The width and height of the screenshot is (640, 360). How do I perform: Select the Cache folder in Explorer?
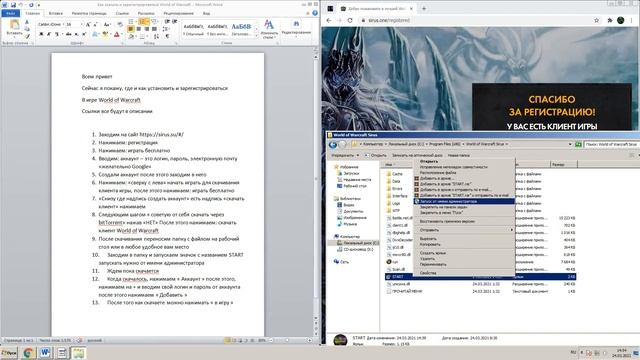pos(394,174)
